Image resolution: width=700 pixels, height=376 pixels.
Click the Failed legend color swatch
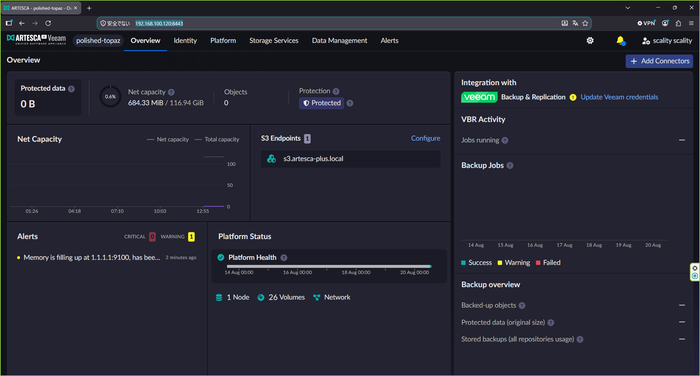pos(538,263)
